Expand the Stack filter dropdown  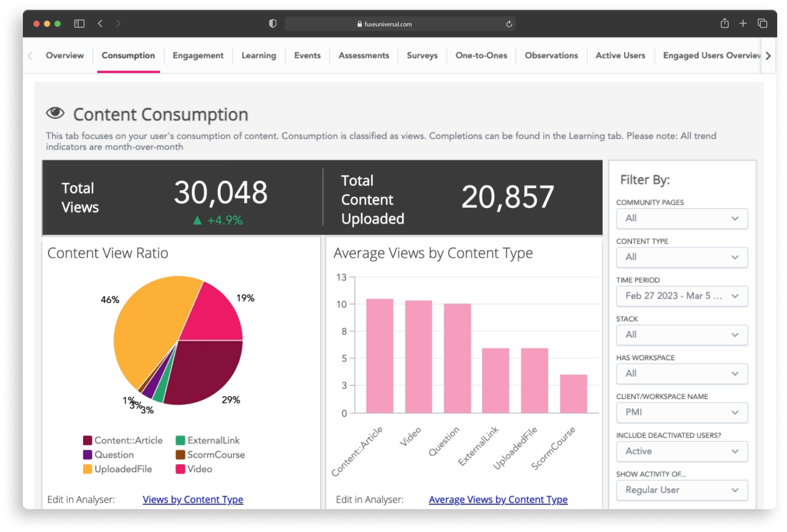coord(682,335)
